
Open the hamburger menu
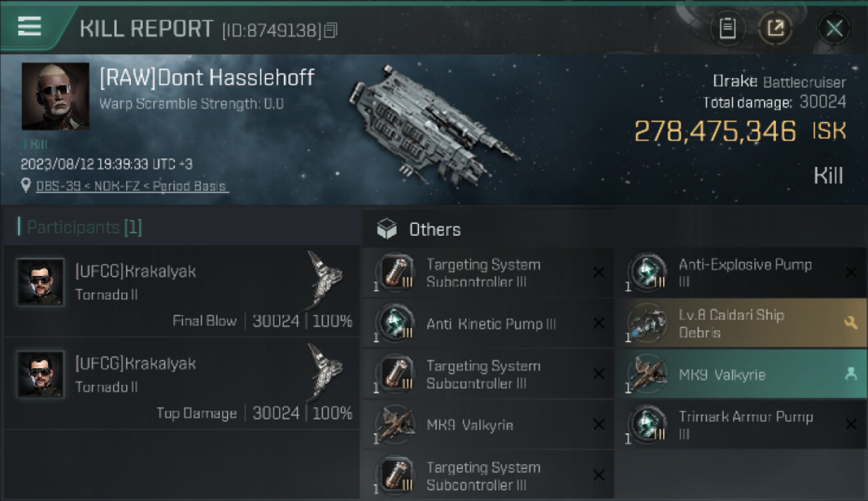[29, 27]
